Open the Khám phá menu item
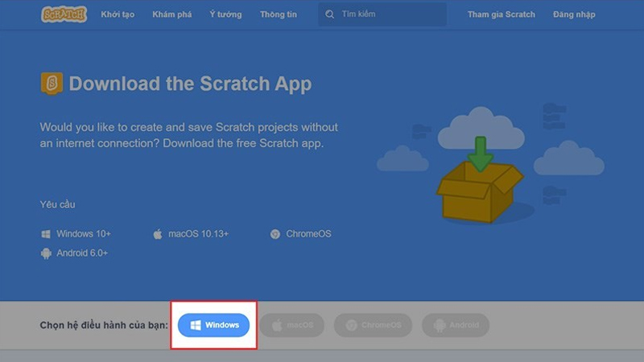Screen dimensions: 644x362 [172, 14]
